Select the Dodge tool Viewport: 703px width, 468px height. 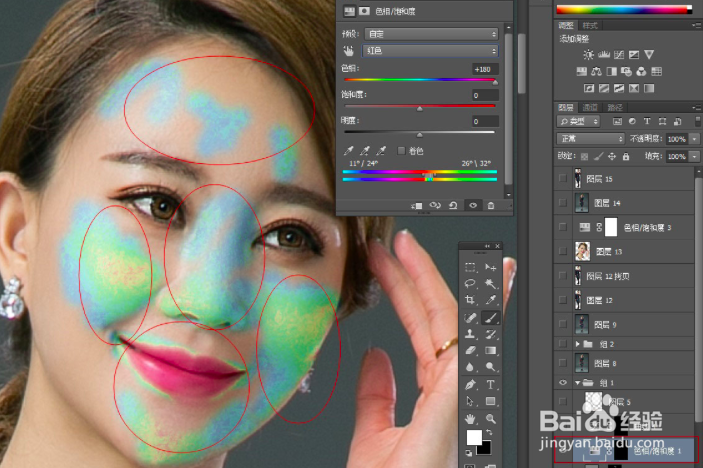tap(490, 367)
